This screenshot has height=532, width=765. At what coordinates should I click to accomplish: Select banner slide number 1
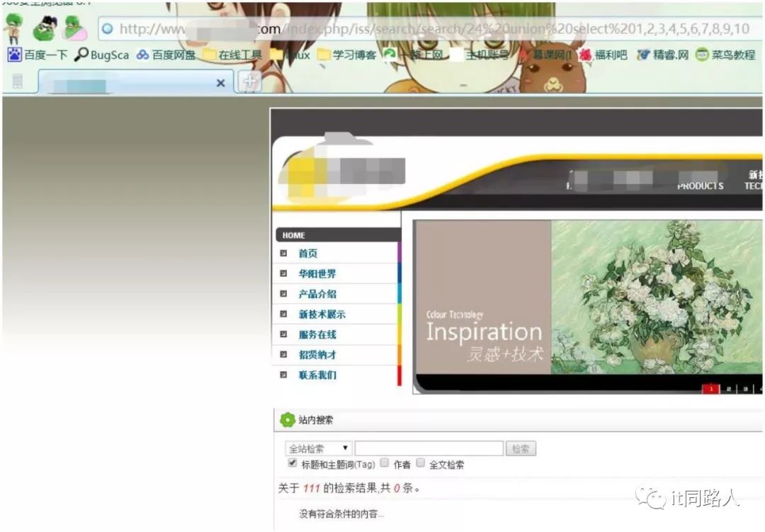[x=711, y=388]
